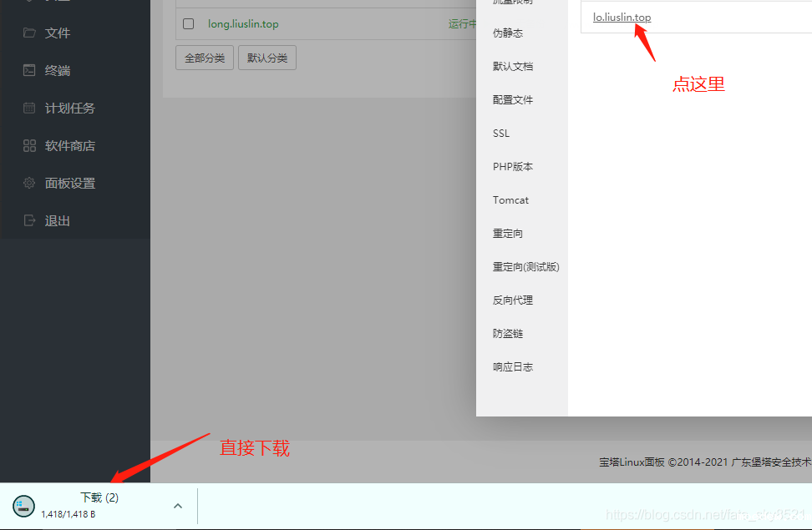
Task: Click the lo.liuslin.top domain link
Action: click(x=622, y=18)
